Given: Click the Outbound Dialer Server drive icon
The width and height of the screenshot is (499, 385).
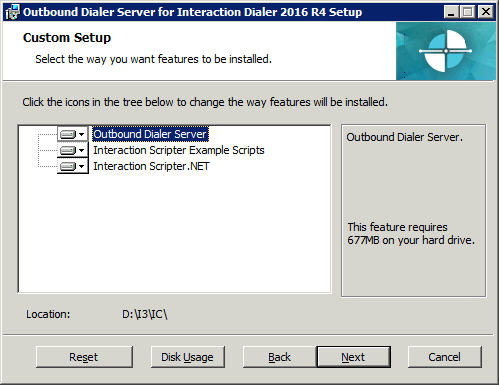Looking at the screenshot, I should (x=68, y=134).
